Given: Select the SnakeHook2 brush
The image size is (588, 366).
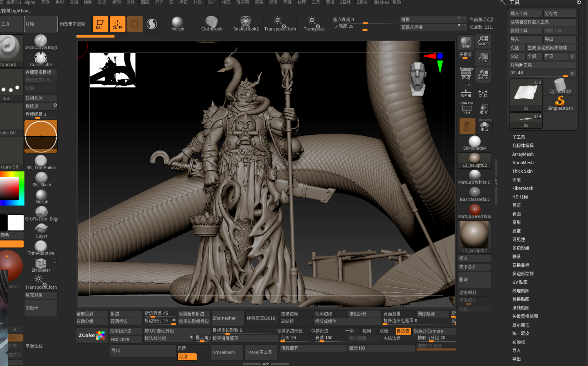Looking at the screenshot, I should point(246,24).
